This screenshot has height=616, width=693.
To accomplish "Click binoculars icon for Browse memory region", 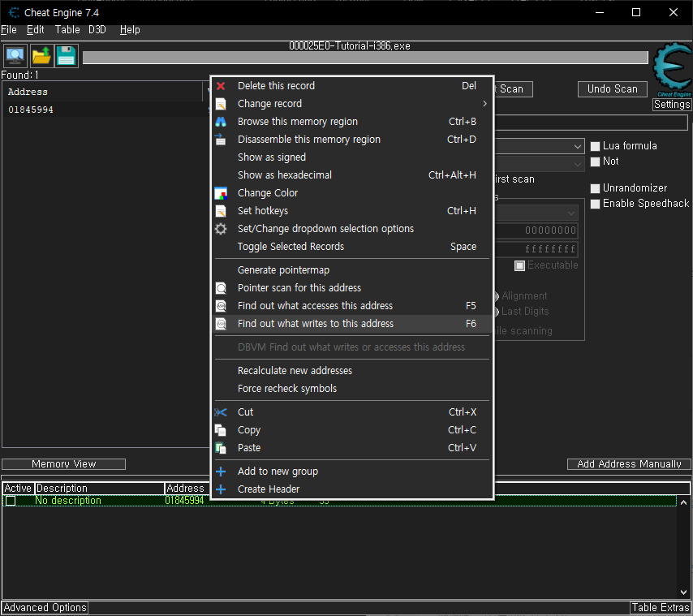I will pos(221,122).
